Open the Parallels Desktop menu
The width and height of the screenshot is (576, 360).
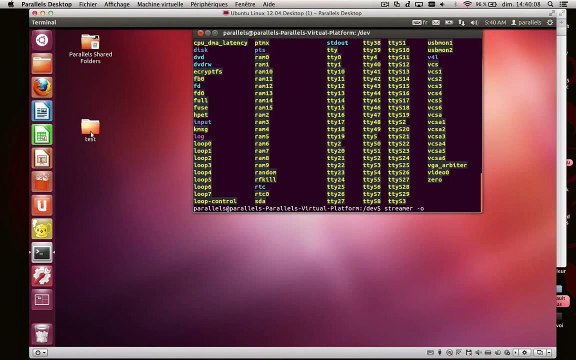(47, 4)
